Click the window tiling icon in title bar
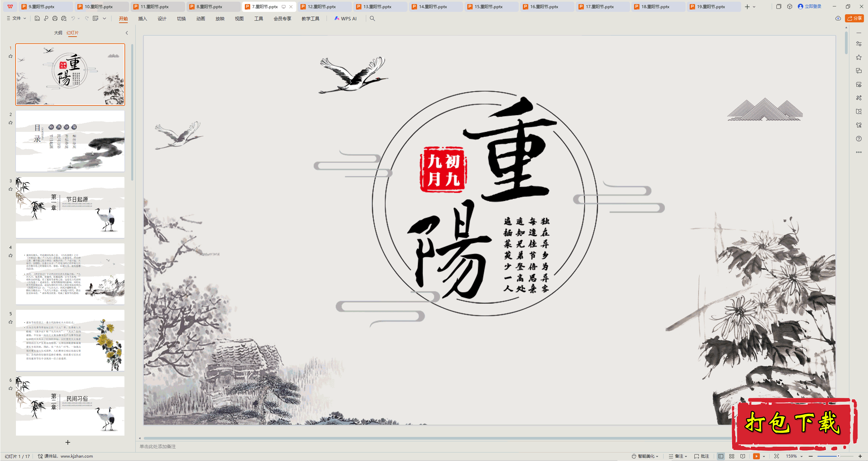868x461 pixels. (779, 6)
